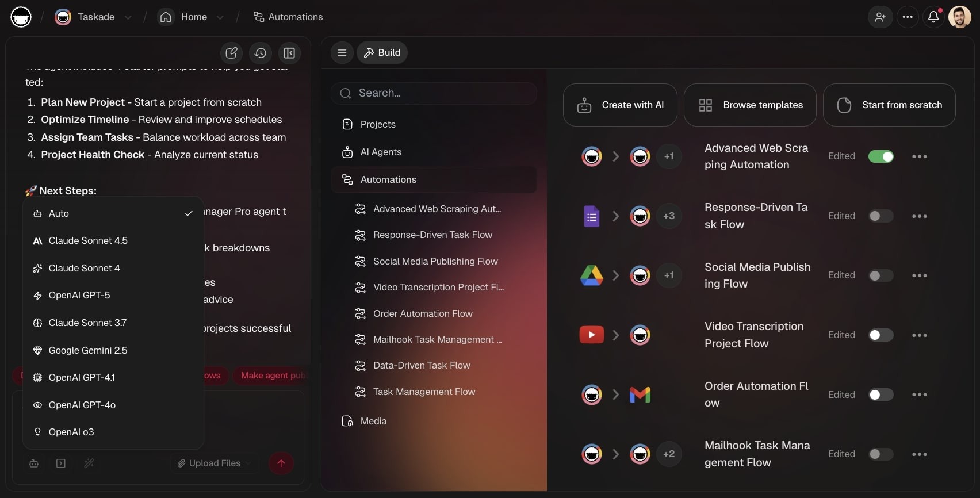This screenshot has width=980, height=498.
Task: Expand the Upload Files dropdown
Action: (248, 463)
